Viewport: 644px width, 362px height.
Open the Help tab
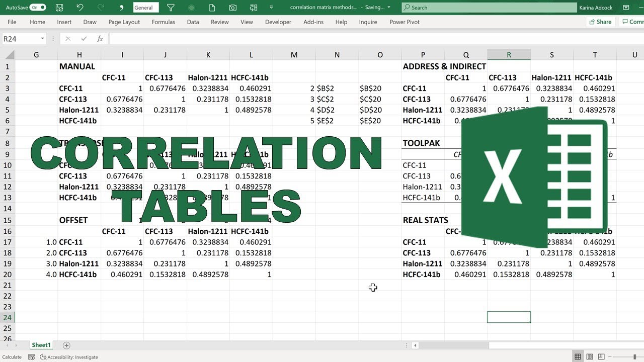(x=341, y=22)
